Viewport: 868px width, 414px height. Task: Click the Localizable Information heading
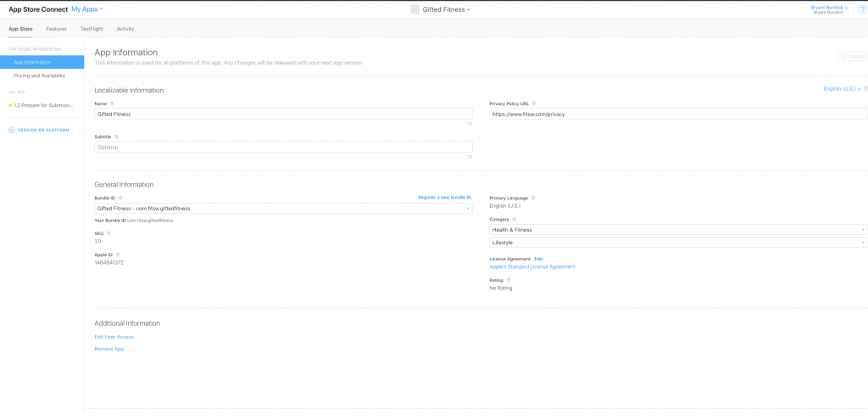pos(129,90)
